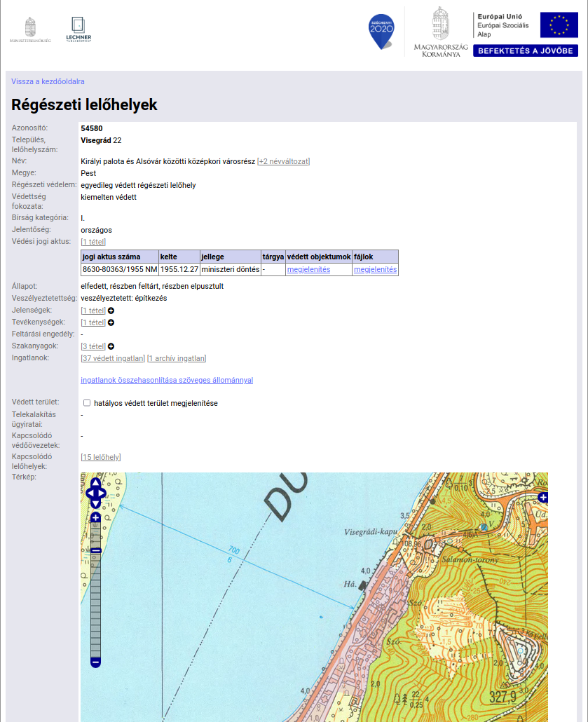The width and height of the screenshot is (588, 722).
Task: Click the kelte column header
Action: tap(179, 257)
